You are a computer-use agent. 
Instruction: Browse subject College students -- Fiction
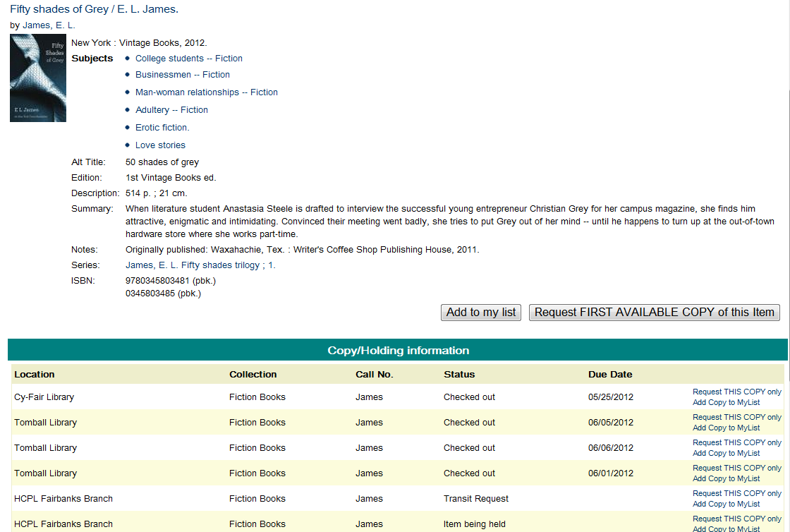188,59
